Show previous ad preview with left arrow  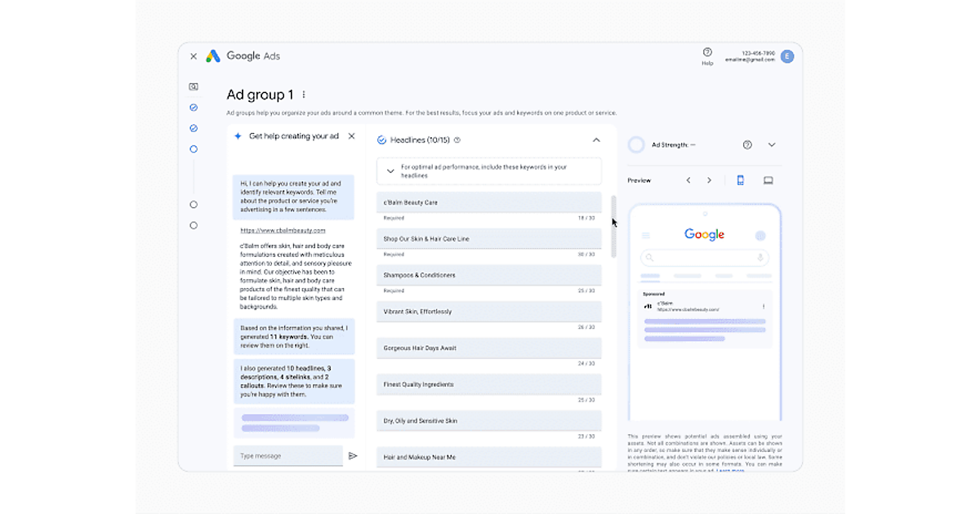[688, 180]
